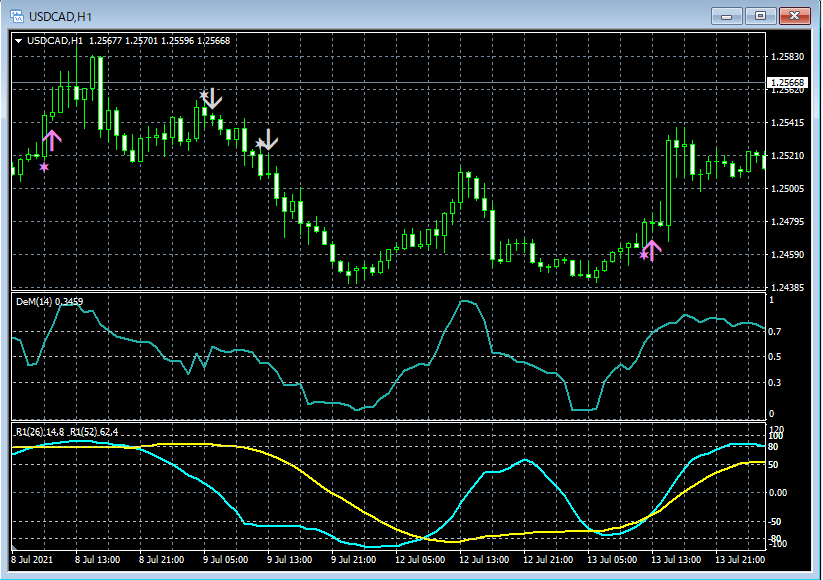Click the 1.25830 price axis label
823x580 pixels.
pyautogui.click(x=787, y=57)
